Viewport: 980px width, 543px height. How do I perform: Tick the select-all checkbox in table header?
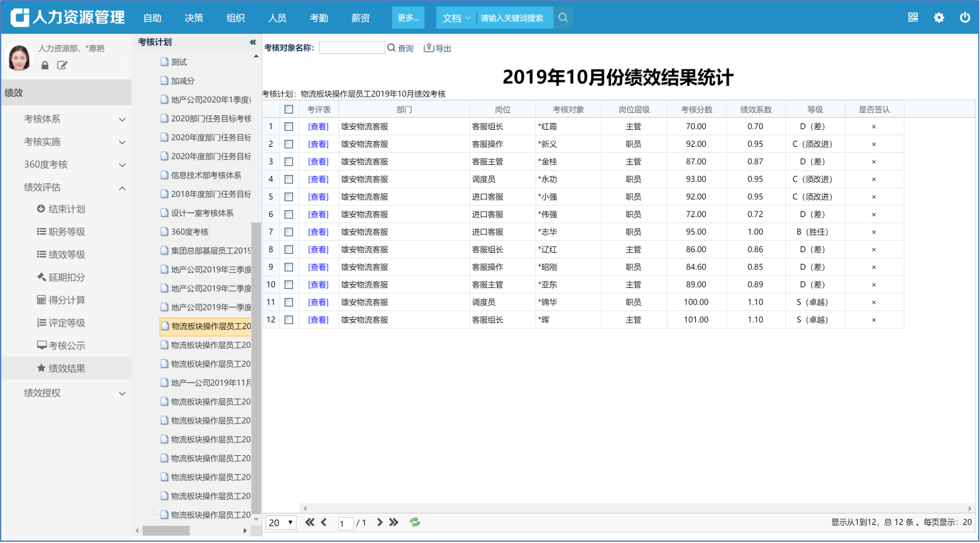(x=289, y=109)
